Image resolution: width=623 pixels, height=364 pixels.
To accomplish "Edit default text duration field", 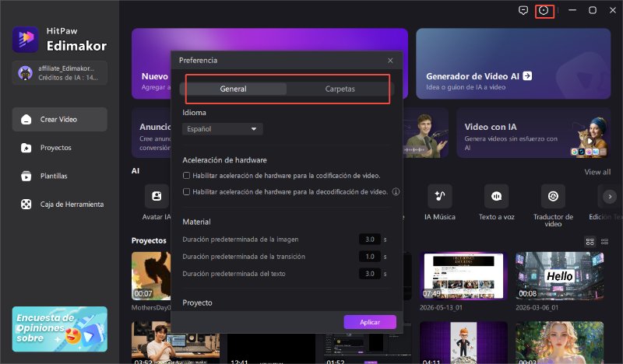I will coord(370,274).
